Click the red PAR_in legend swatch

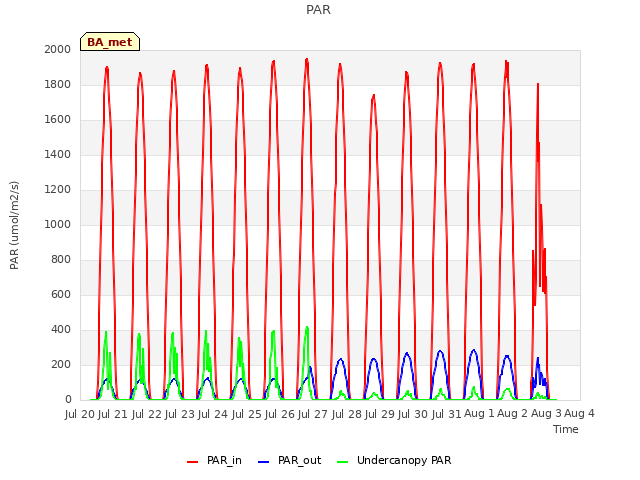coord(192,462)
